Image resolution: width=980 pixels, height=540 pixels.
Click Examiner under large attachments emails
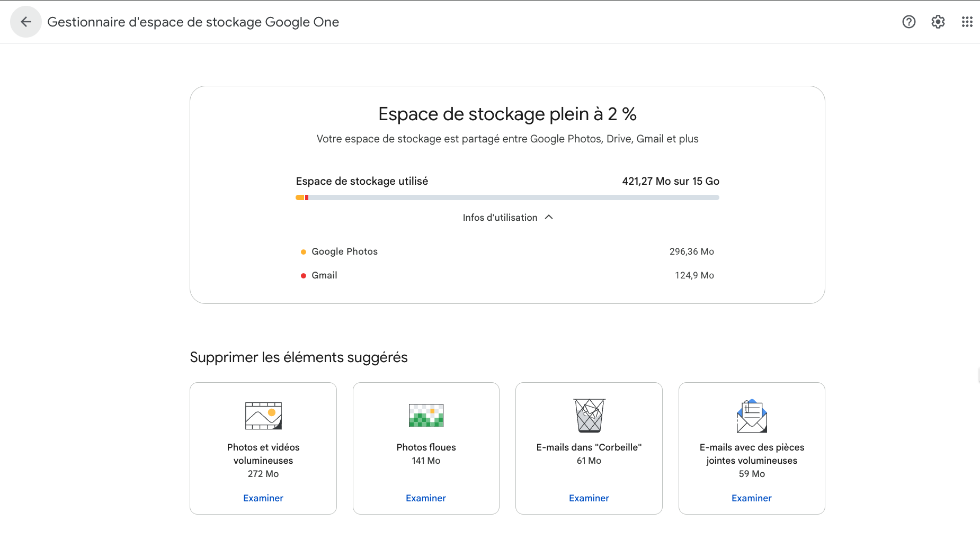point(752,498)
